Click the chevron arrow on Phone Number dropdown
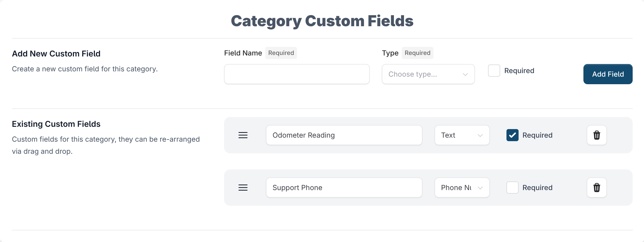The image size is (644, 242). coord(480,188)
